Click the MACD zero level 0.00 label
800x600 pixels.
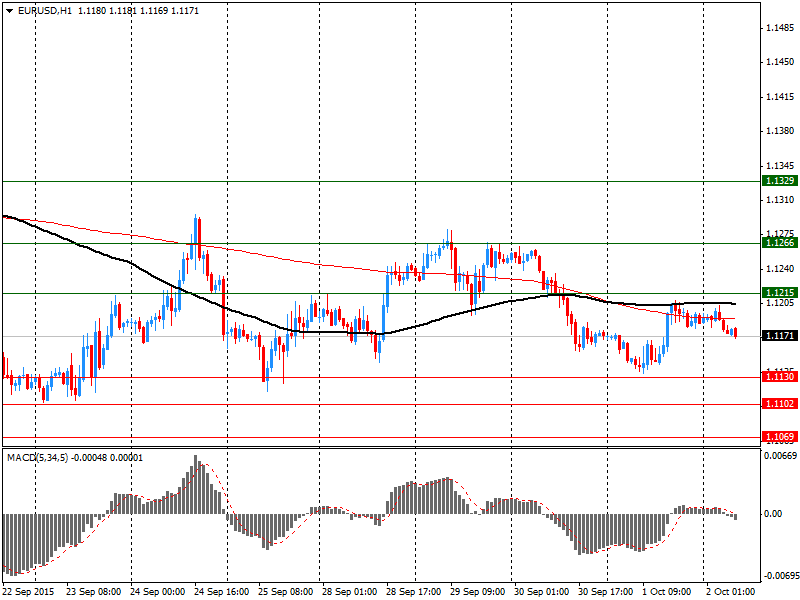(773, 514)
